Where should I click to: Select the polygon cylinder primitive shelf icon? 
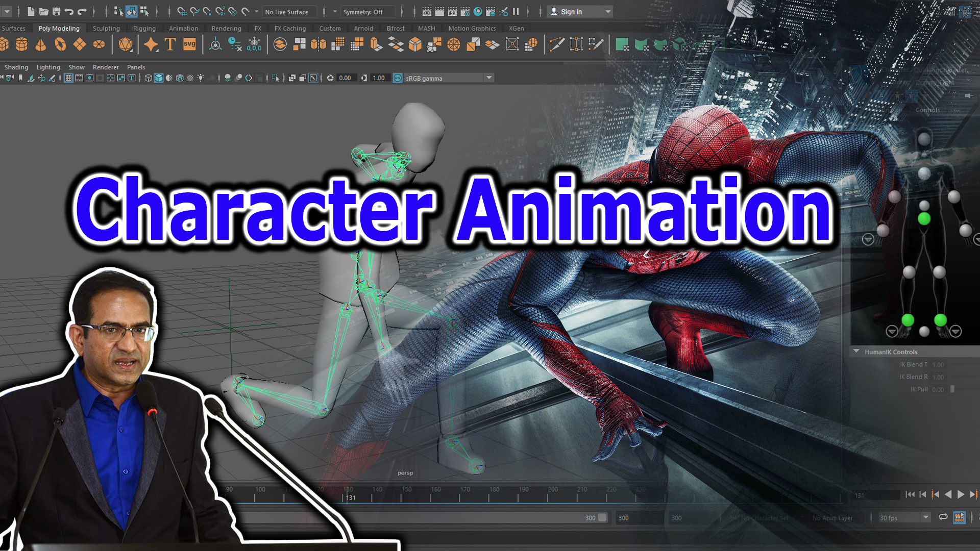[x=21, y=45]
